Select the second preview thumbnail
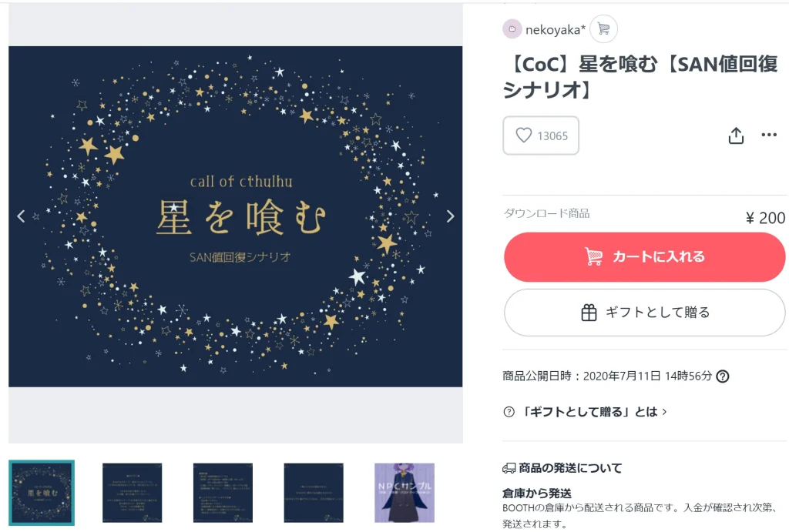 pos(133,493)
